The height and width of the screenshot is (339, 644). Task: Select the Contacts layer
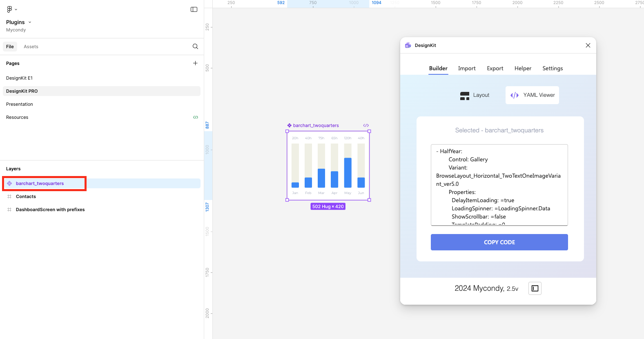tap(102, 196)
